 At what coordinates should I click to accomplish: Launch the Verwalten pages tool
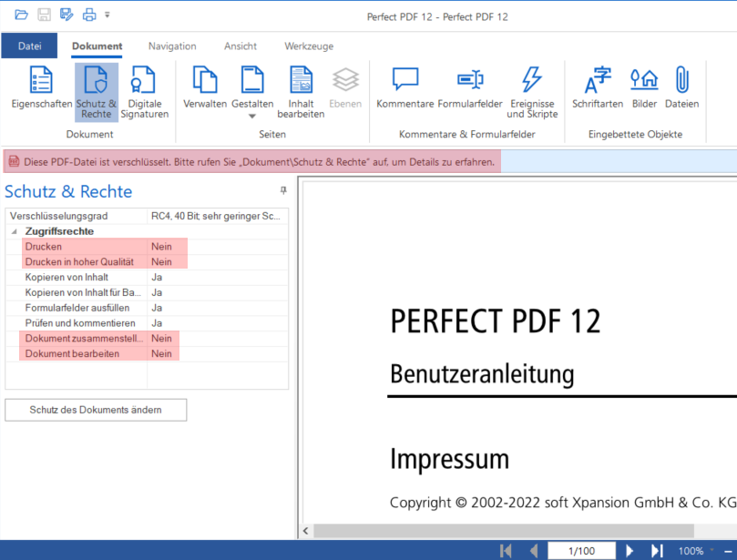204,87
